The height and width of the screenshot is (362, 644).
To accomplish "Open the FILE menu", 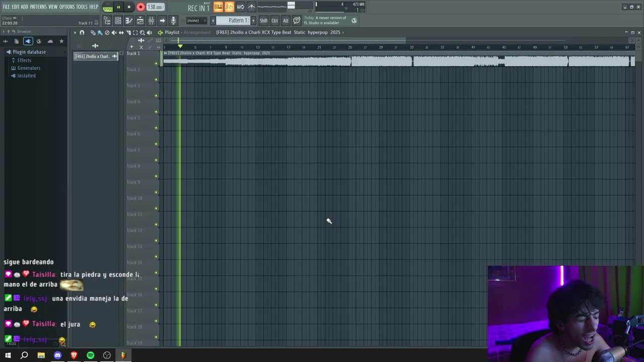I will point(6,7).
